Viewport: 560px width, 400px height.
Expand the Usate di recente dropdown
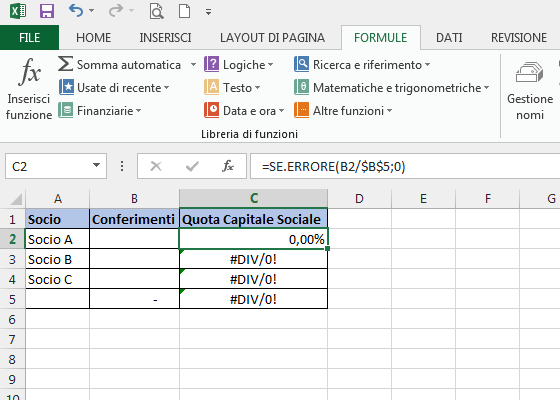coord(167,88)
